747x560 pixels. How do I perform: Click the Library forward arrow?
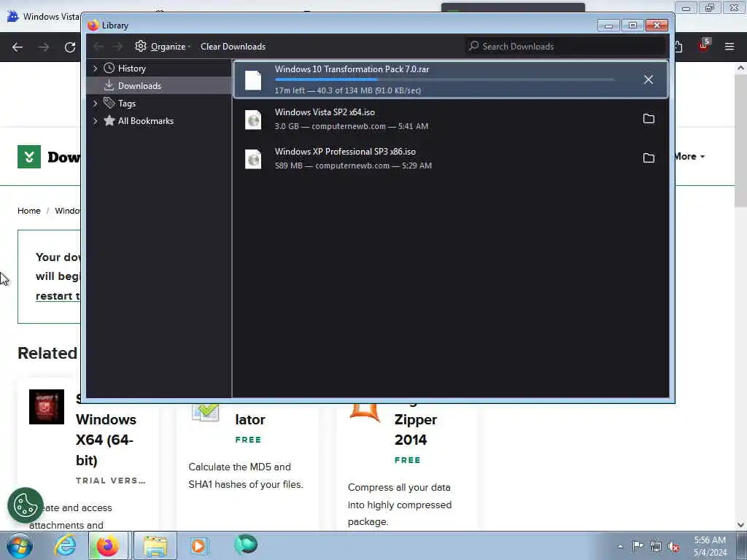[117, 46]
